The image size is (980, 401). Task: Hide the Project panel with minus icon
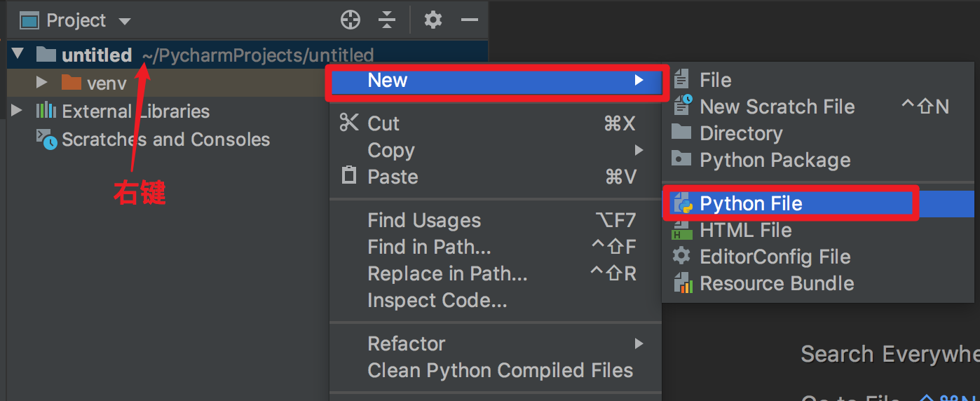click(x=469, y=20)
